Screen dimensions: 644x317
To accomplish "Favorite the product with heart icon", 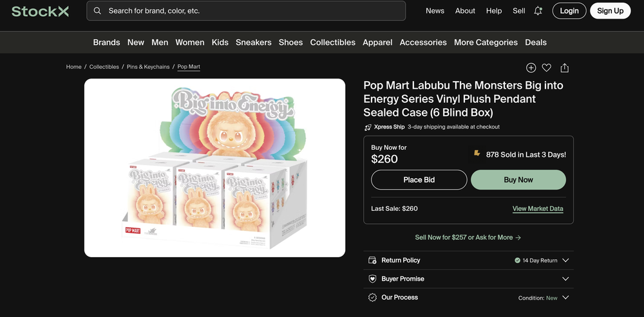I will [x=546, y=68].
